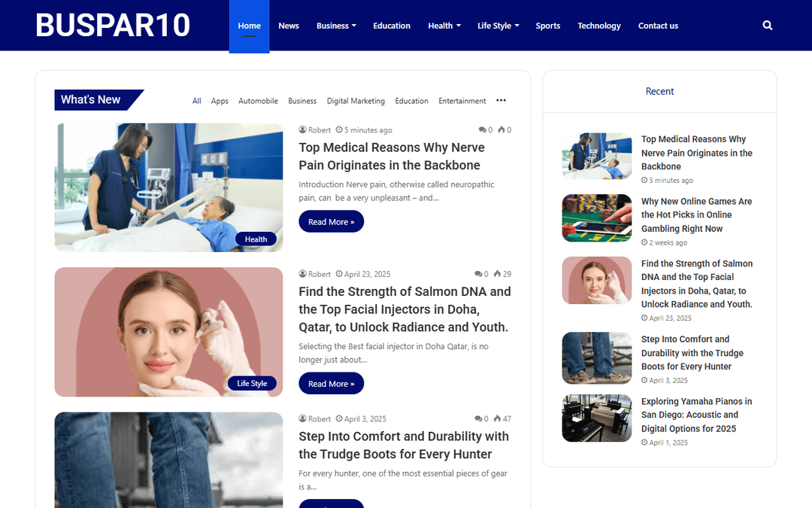This screenshot has width=812, height=508.
Task: Click Read More on Nerve Pain article
Action: coord(332,221)
